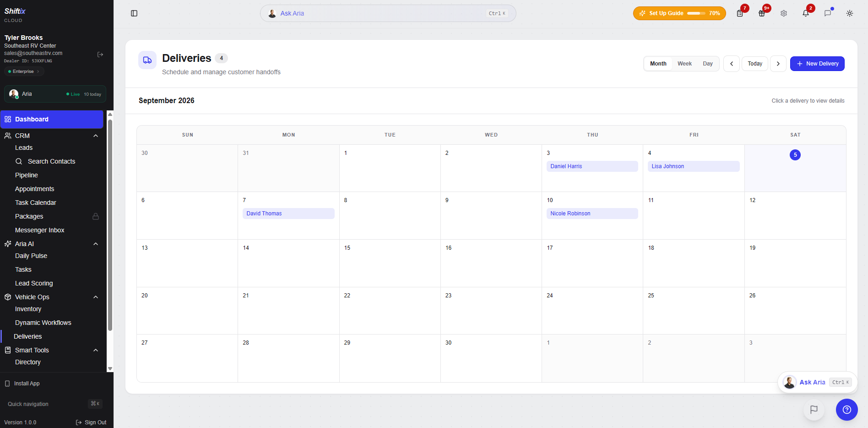
Task: Open Dashboard in the sidebar
Action: click(x=52, y=119)
